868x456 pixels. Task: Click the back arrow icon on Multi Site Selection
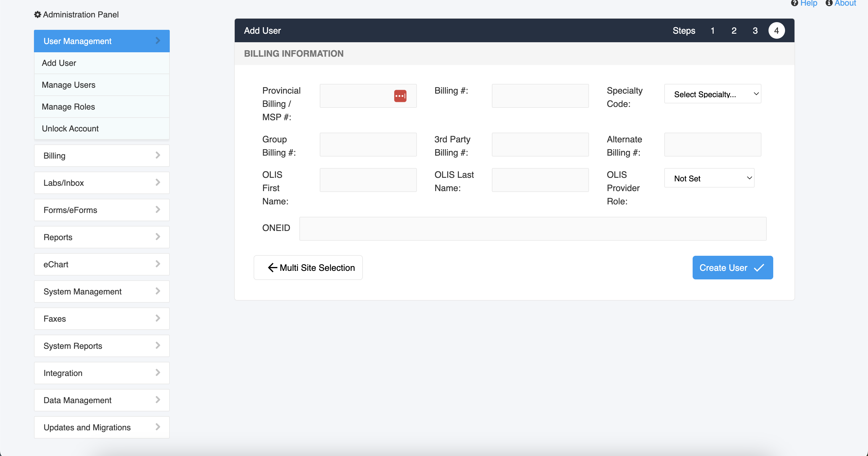click(272, 268)
